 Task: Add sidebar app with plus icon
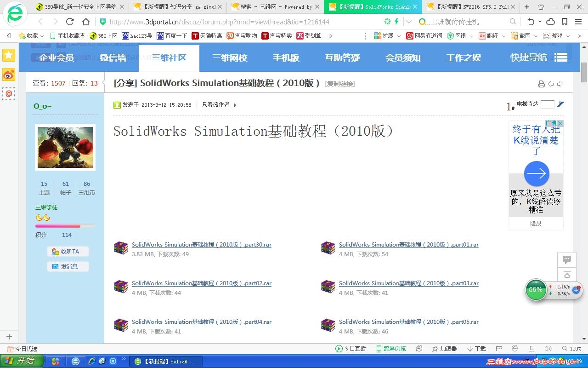tap(9, 337)
